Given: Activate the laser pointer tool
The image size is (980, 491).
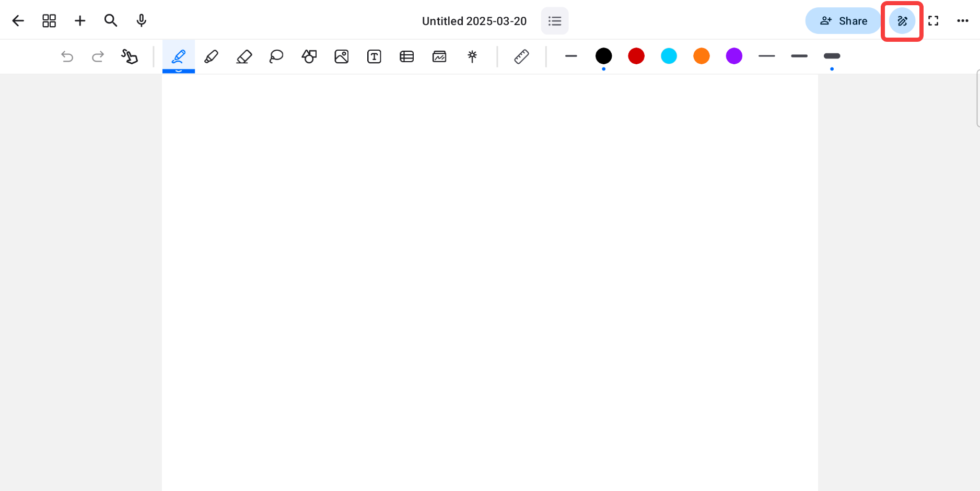Looking at the screenshot, I should 472,56.
